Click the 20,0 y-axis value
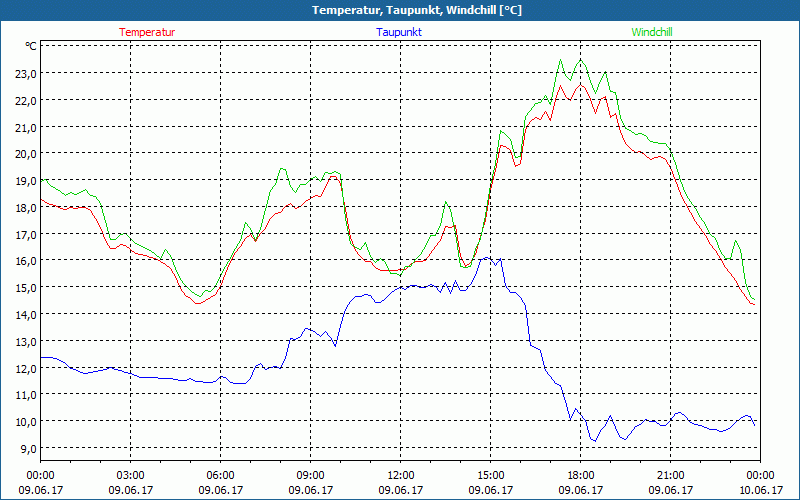The image size is (800, 500). click(25, 154)
